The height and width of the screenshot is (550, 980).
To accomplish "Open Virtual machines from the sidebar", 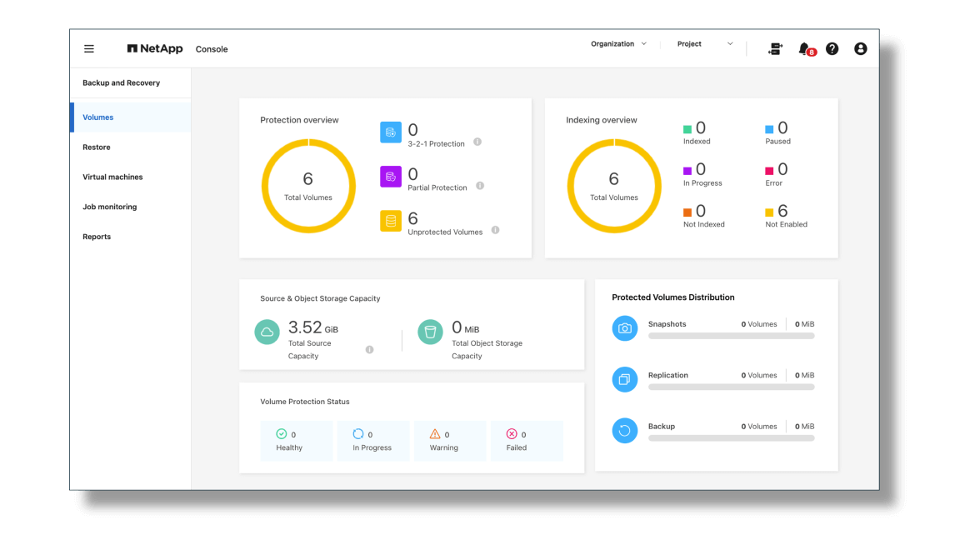I will tap(112, 177).
